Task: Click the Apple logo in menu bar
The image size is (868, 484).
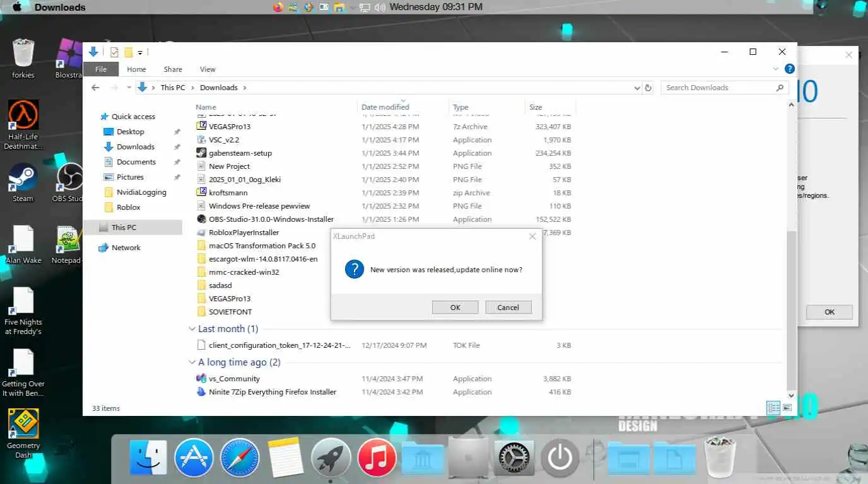Action: coord(17,7)
